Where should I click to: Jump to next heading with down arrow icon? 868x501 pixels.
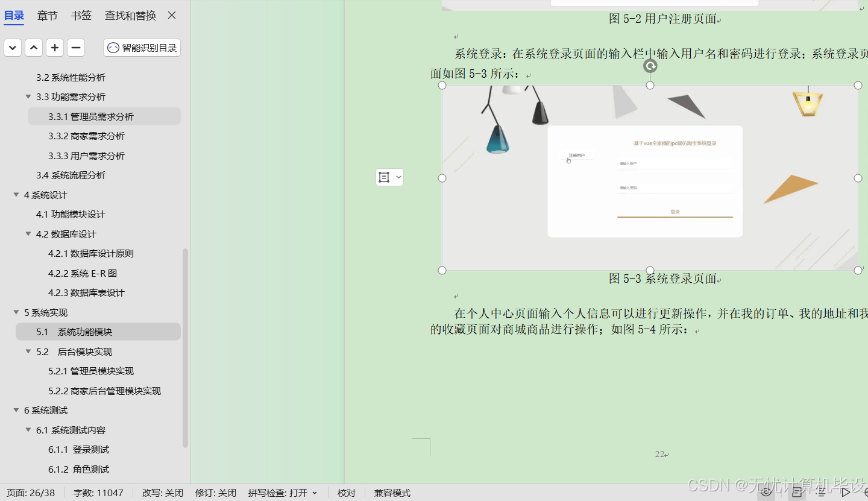point(13,48)
